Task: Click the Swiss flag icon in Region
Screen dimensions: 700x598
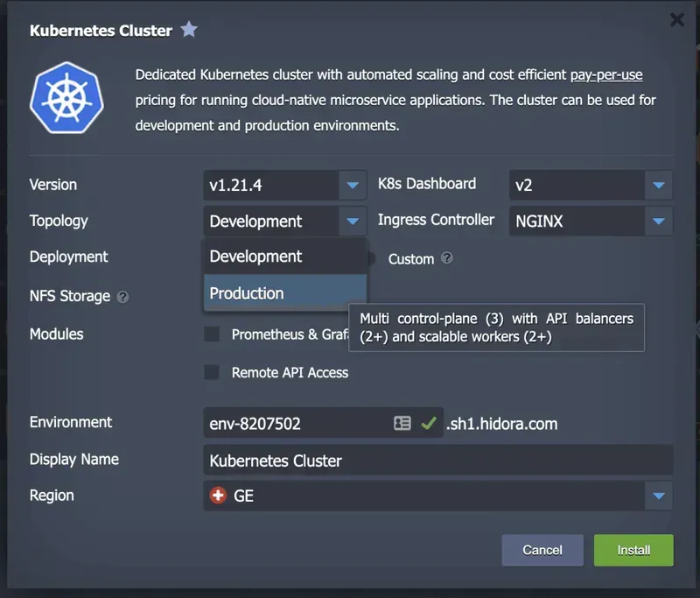Action: pos(218,496)
